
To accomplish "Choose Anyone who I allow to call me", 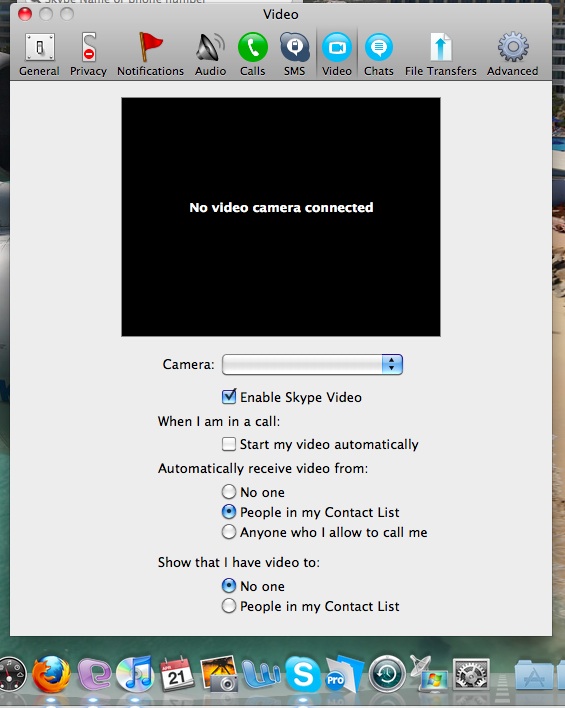I will pos(229,532).
